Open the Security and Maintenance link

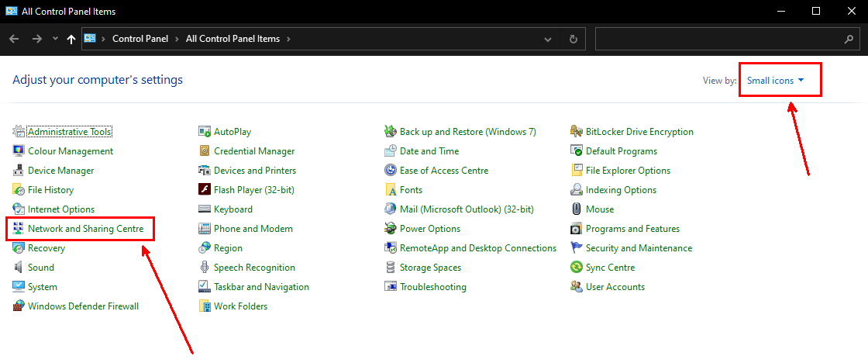coord(639,248)
